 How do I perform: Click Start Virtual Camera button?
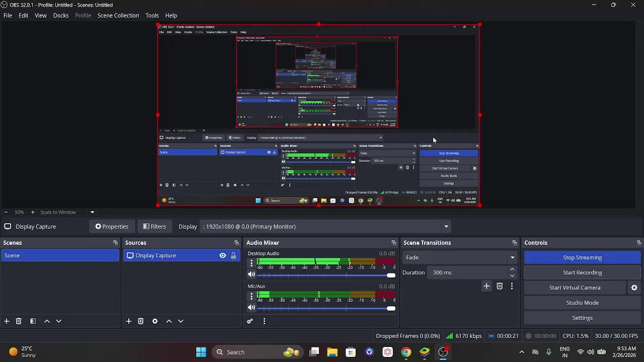click(575, 288)
